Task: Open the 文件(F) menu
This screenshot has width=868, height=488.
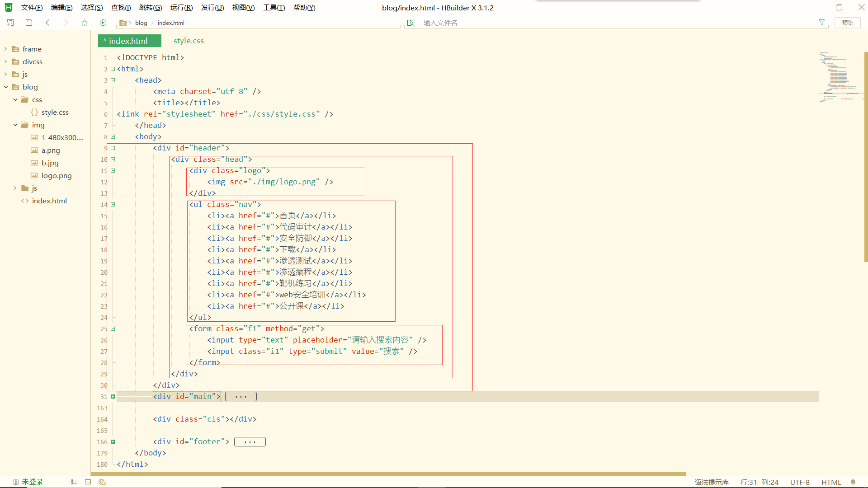Action: pos(32,8)
